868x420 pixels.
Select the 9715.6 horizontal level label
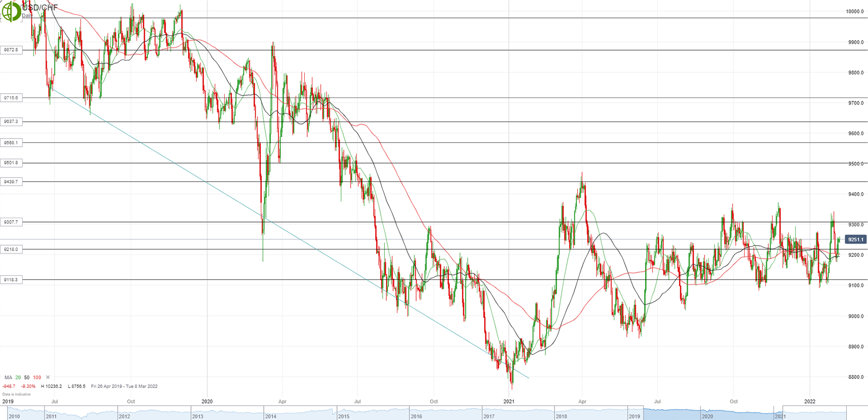(x=11, y=98)
